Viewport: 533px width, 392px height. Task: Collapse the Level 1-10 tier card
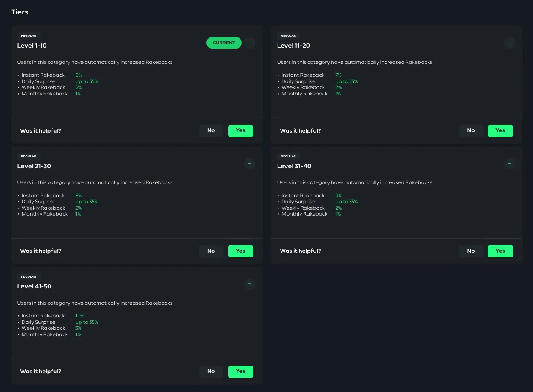pos(249,43)
